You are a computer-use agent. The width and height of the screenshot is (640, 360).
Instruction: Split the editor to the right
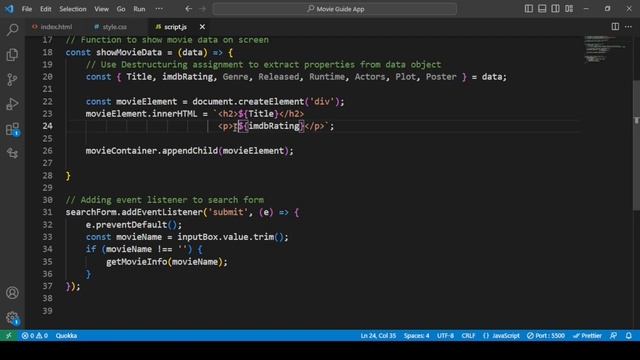pyautogui.click(x=615, y=27)
